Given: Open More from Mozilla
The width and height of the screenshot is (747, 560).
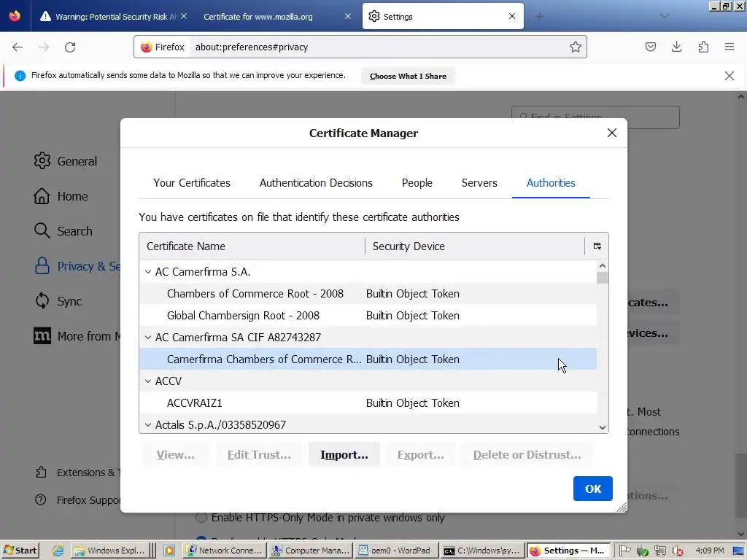Looking at the screenshot, I should click(x=76, y=336).
